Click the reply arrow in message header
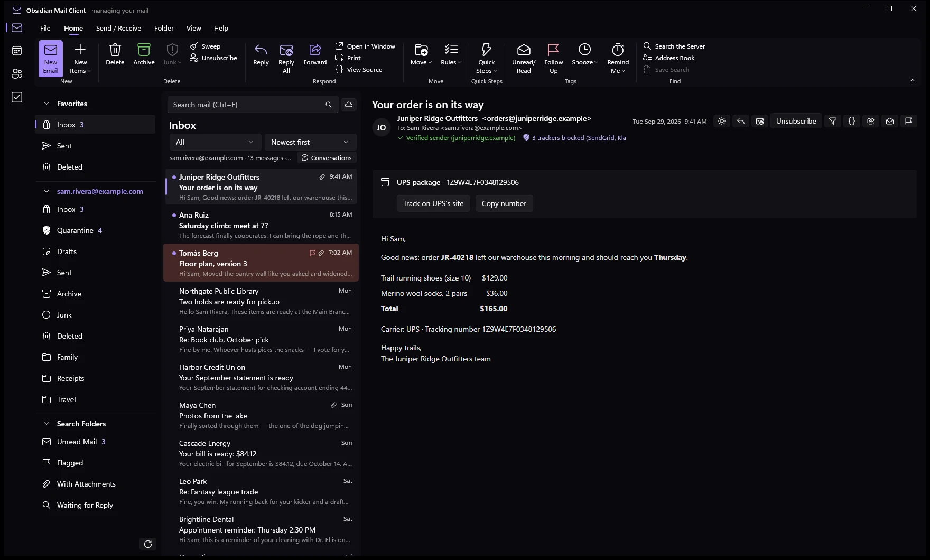Viewport: 930px width, 560px height. point(741,121)
